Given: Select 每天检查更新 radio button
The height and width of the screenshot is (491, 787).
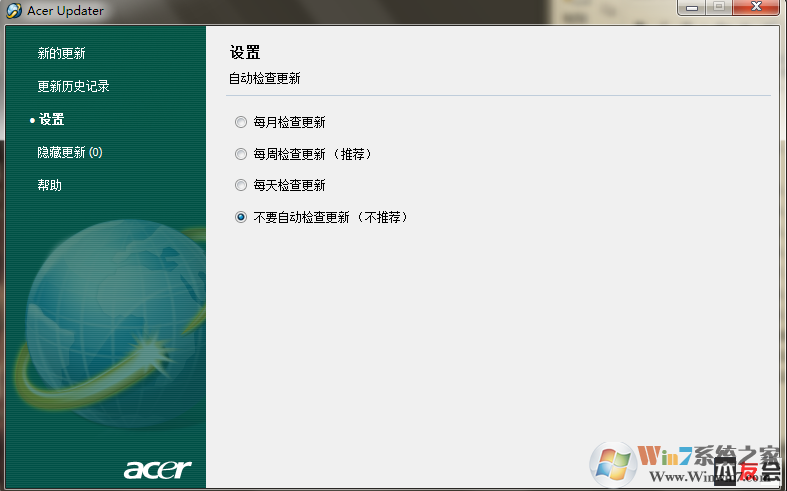Looking at the screenshot, I should click(x=241, y=185).
